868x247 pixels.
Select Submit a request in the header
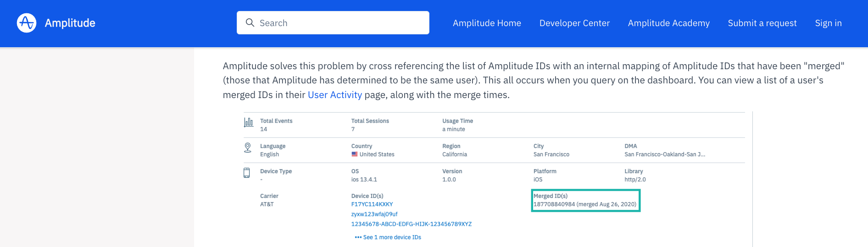click(762, 23)
